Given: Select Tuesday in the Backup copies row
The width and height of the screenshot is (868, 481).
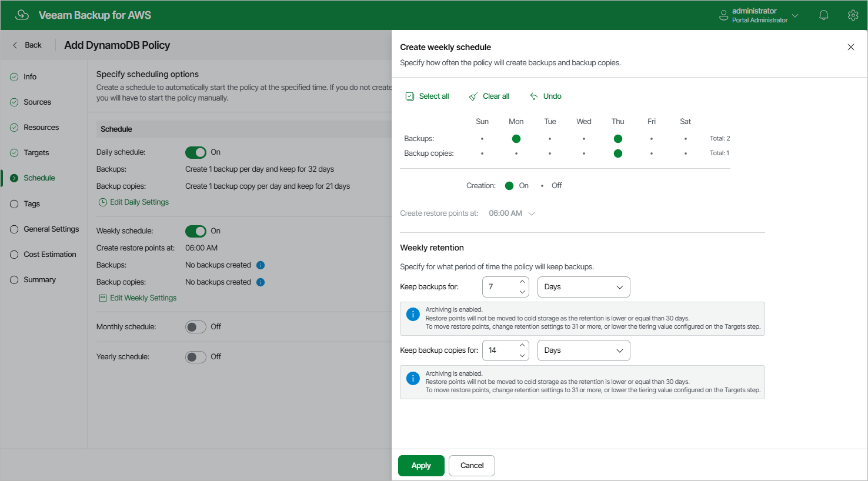Looking at the screenshot, I should [x=550, y=153].
